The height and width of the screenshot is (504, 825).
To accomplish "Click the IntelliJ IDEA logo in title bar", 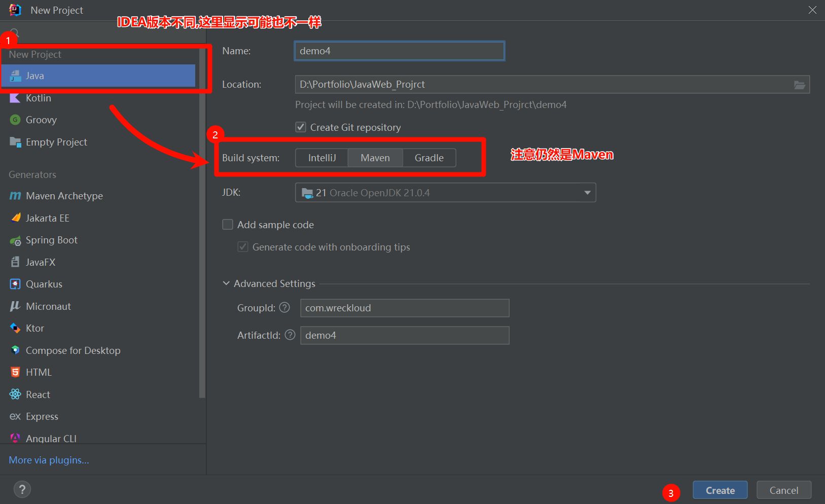I will point(15,10).
